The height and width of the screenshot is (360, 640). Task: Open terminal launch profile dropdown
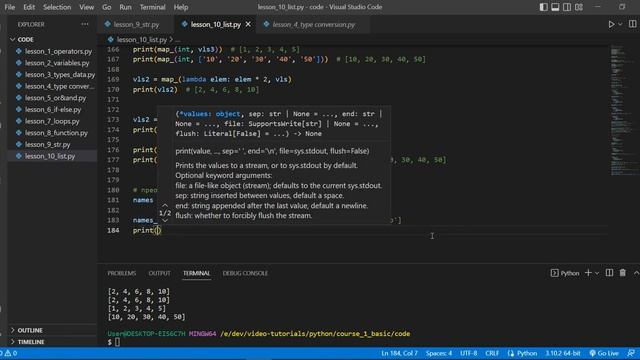(x=597, y=273)
